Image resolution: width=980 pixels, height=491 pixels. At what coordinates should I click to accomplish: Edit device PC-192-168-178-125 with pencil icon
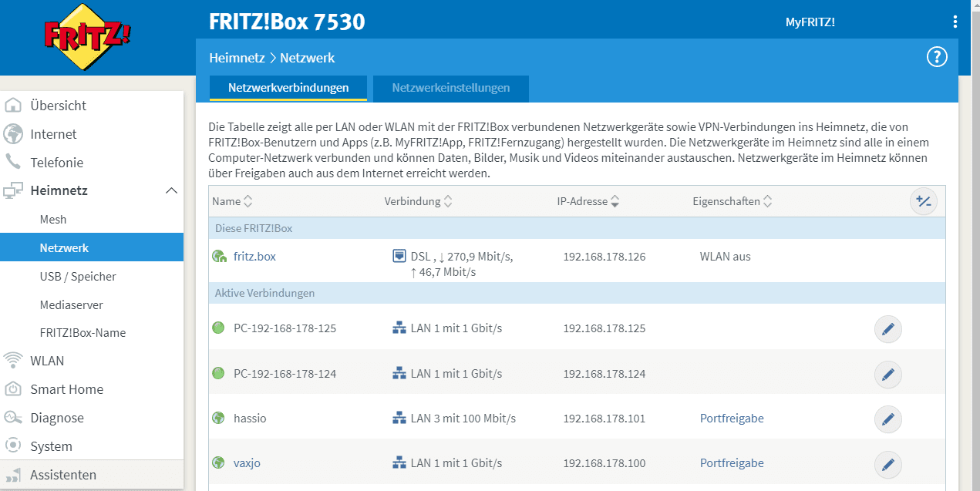tap(887, 329)
